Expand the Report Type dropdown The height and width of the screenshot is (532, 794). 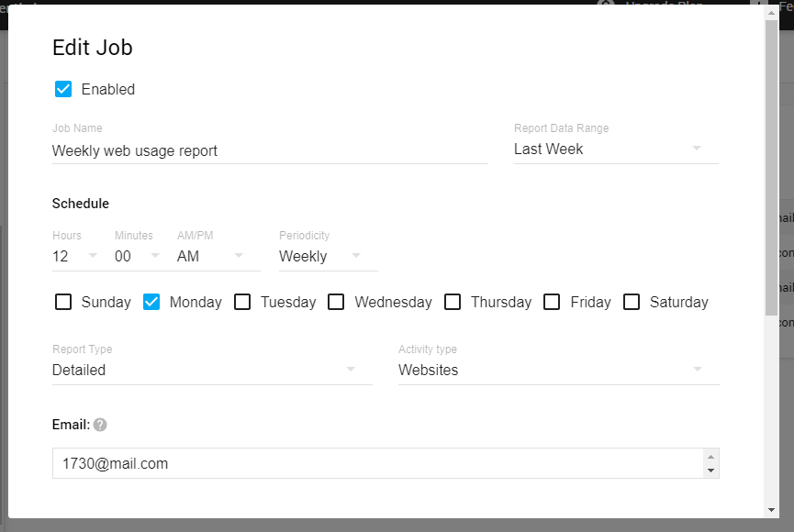[x=212, y=371]
